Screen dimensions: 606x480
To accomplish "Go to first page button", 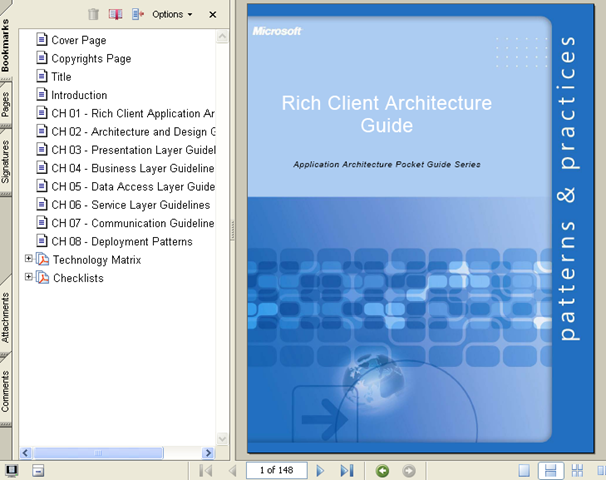I will 206,470.
